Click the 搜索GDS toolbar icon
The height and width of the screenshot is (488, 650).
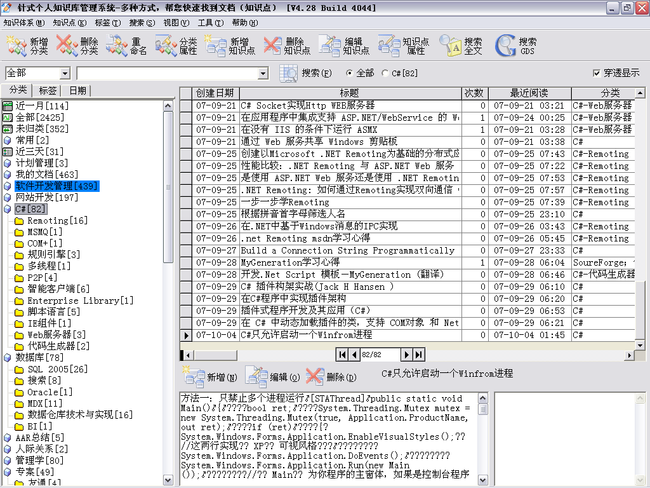pos(516,46)
